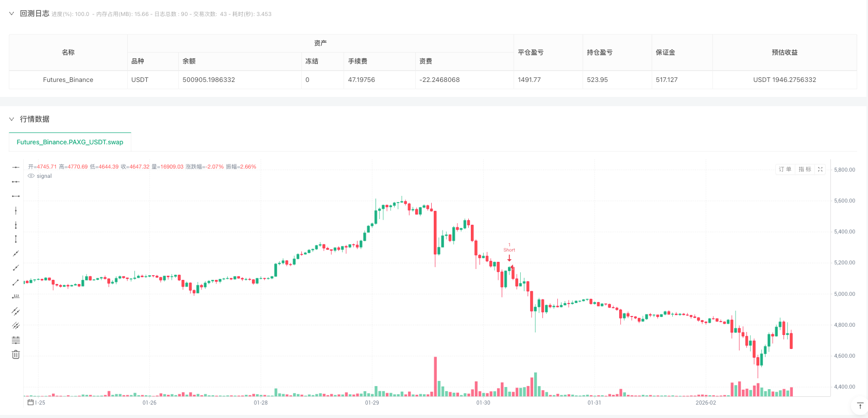The image size is (868, 418).
Task: Select the vertical line drawing tool
Action: click(x=15, y=210)
